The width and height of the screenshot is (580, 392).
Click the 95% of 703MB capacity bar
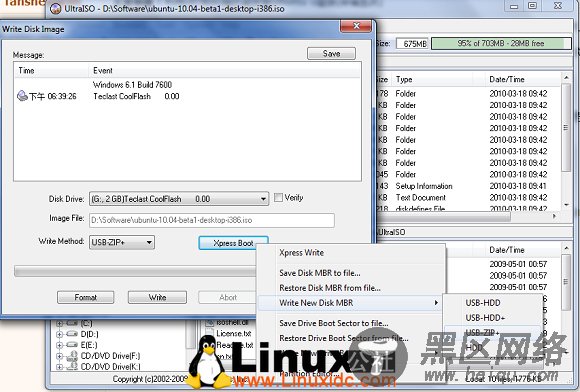501,44
